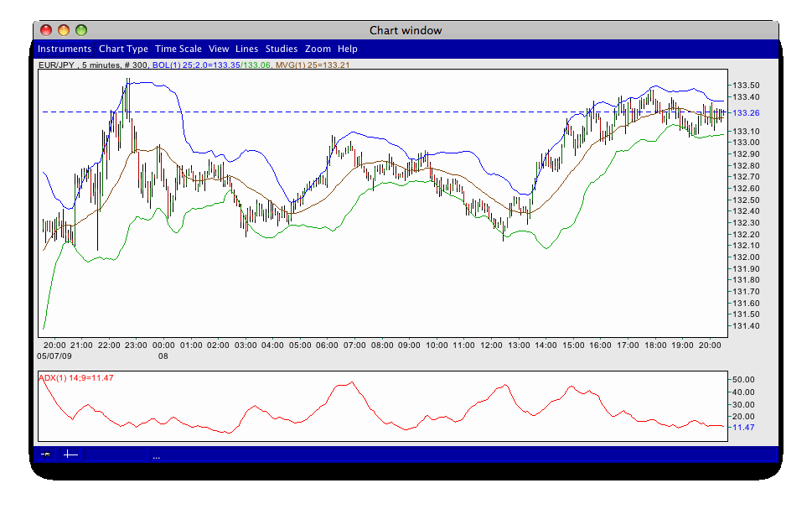Open the Zoom menu
Viewport: 812px width, 509px height.
pos(318,49)
